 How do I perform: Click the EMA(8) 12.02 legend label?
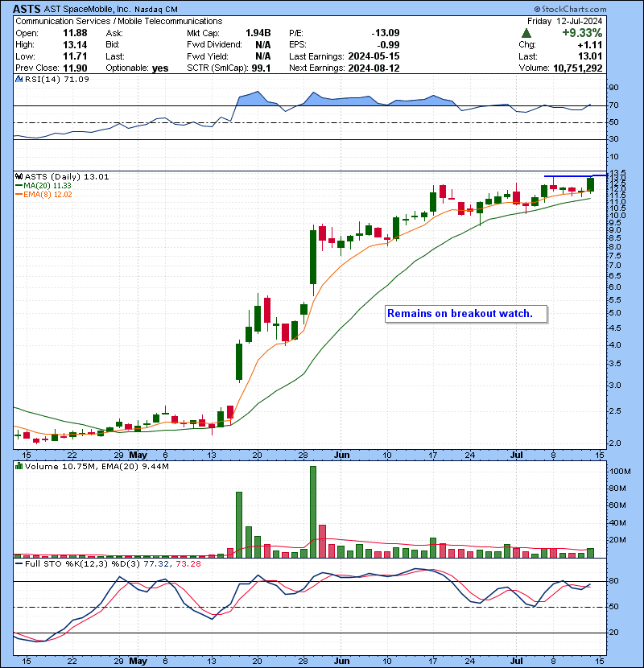(x=47, y=195)
